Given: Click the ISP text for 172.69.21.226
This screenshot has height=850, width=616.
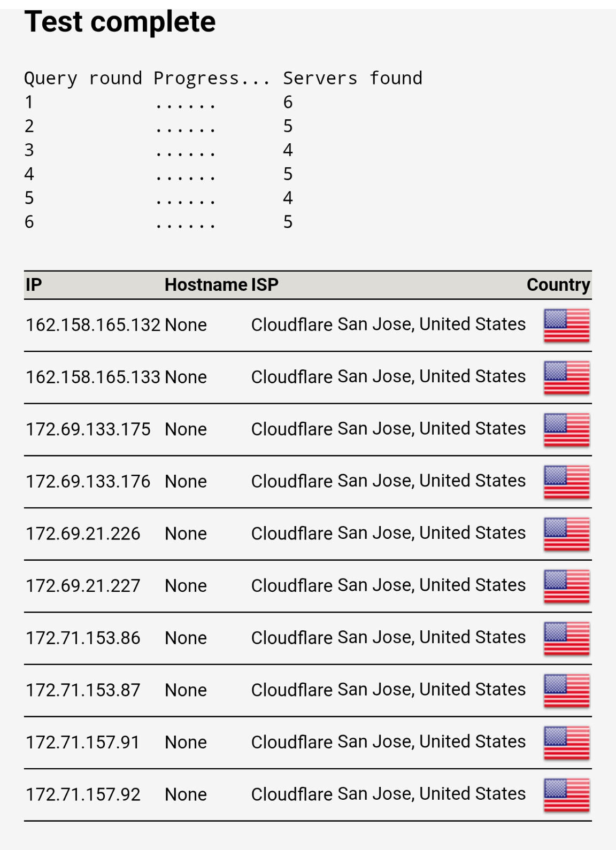Looking at the screenshot, I should coord(389,533).
